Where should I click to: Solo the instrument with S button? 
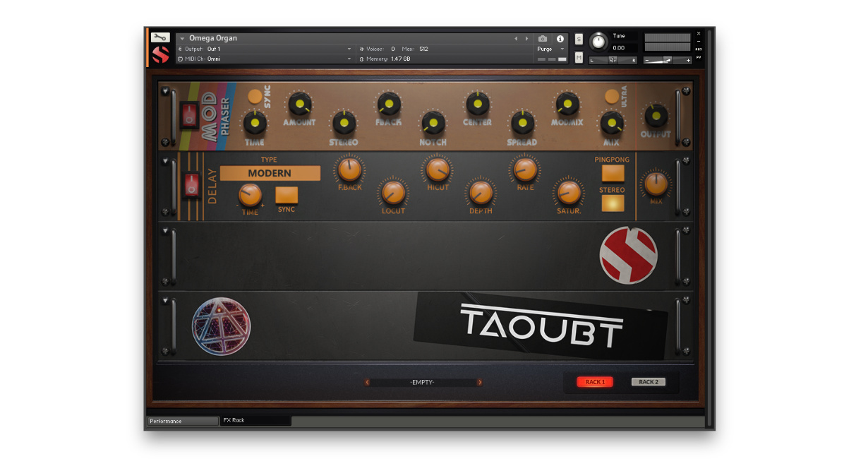click(x=579, y=39)
